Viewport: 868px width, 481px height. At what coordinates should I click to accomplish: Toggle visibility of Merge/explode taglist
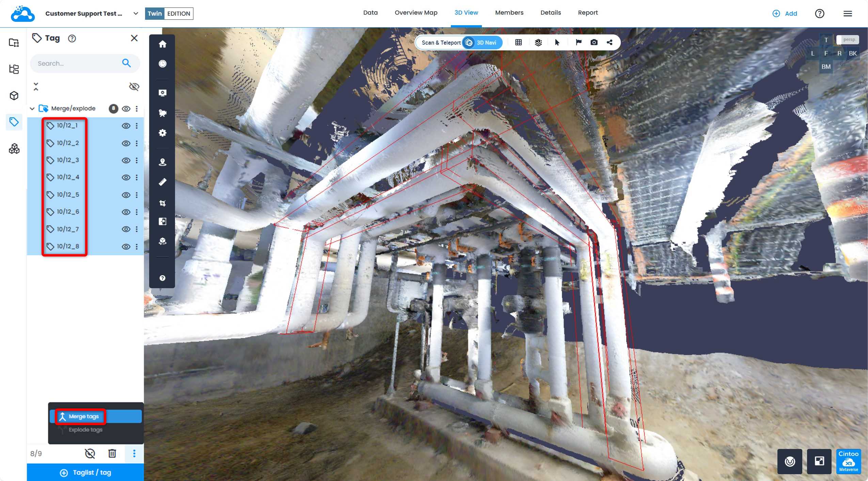point(126,109)
